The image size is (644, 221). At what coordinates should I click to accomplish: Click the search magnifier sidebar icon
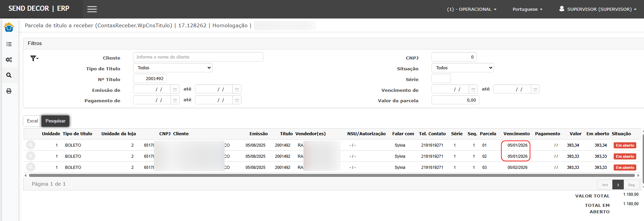[9, 75]
